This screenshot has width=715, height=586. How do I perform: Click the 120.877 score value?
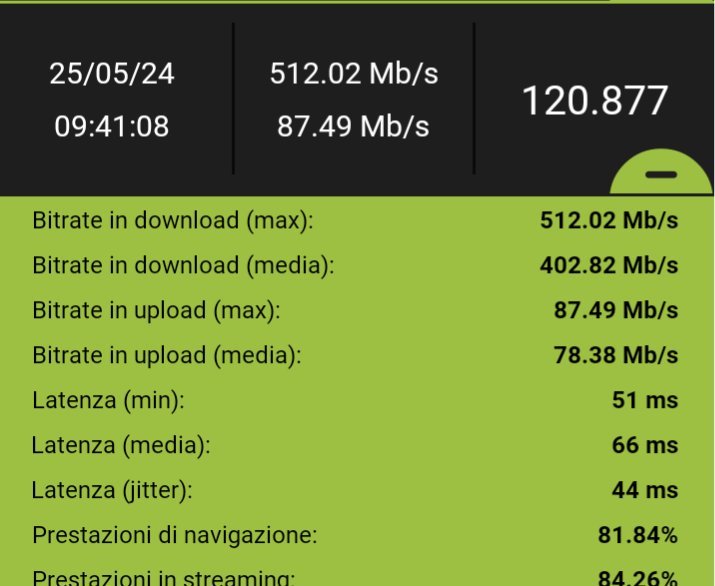[594, 101]
